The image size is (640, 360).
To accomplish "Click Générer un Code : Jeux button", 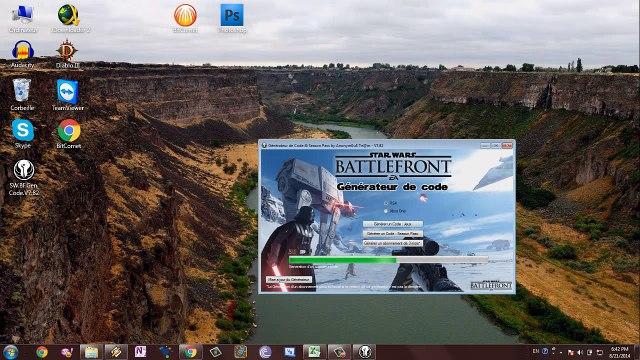I will click(x=393, y=224).
